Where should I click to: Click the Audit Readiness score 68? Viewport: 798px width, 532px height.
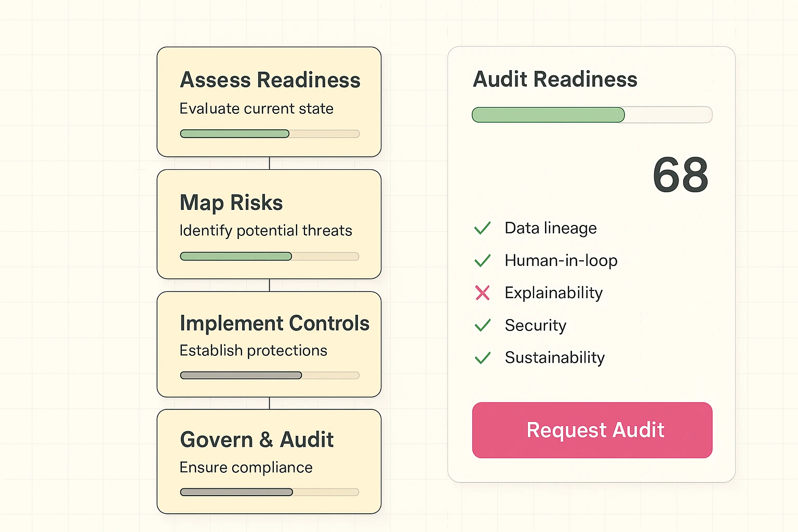pyautogui.click(x=681, y=177)
